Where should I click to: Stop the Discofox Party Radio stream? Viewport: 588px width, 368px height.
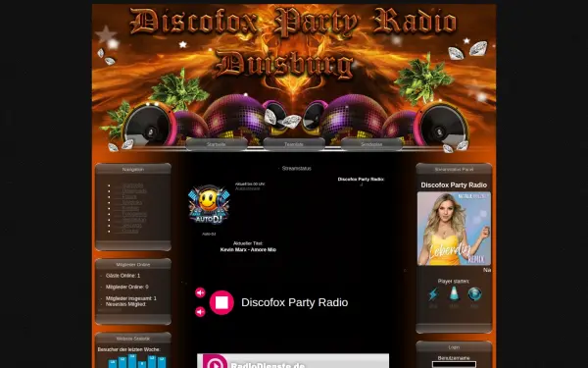pyautogui.click(x=221, y=302)
